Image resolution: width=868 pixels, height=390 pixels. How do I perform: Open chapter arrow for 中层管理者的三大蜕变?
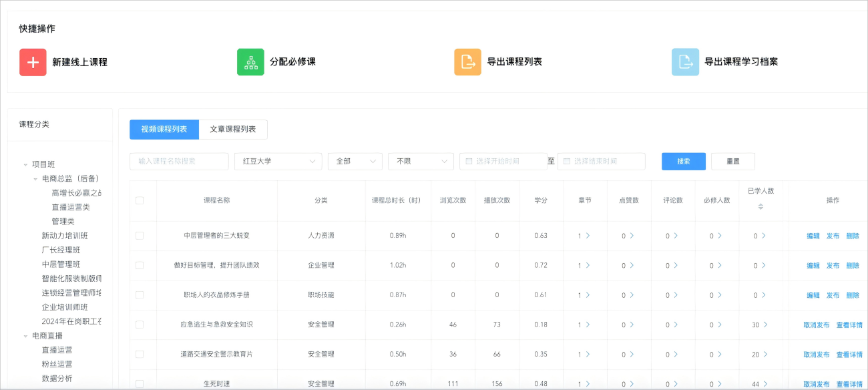click(x=588, y=236)
